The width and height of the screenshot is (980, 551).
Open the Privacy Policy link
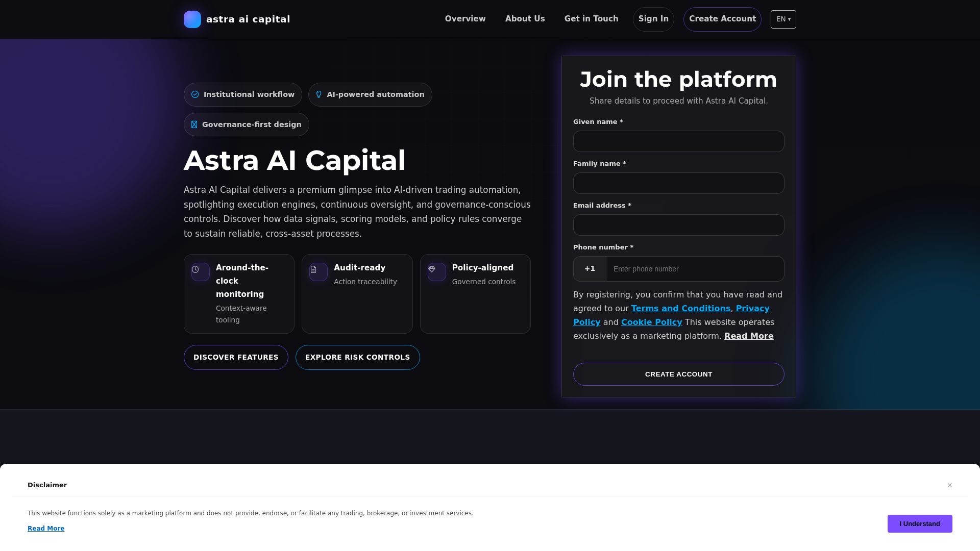752,308
